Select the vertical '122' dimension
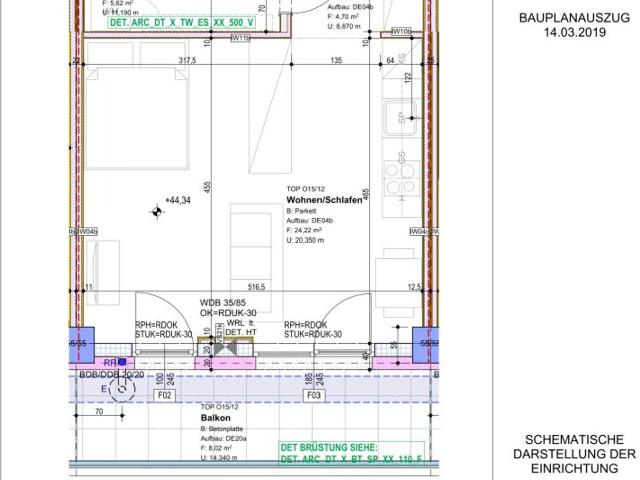This screenshot has width=640, height=480. tap(407, 79)
